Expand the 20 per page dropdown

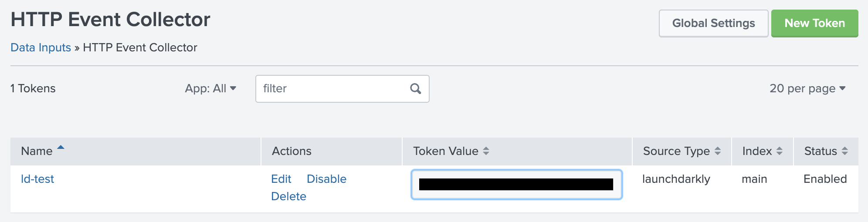pyautogui.click(x=807, y=88)
